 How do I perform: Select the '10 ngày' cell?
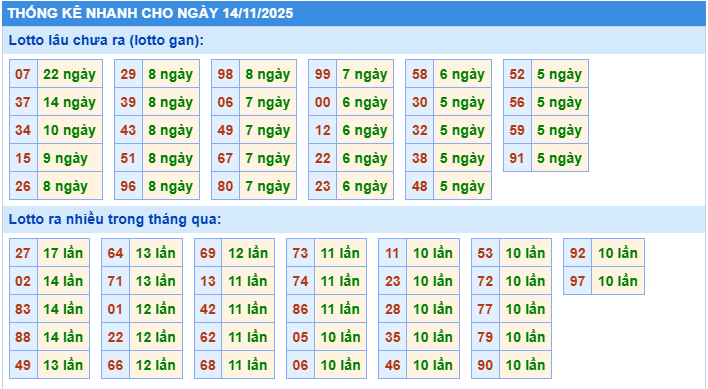coord(70,130)
